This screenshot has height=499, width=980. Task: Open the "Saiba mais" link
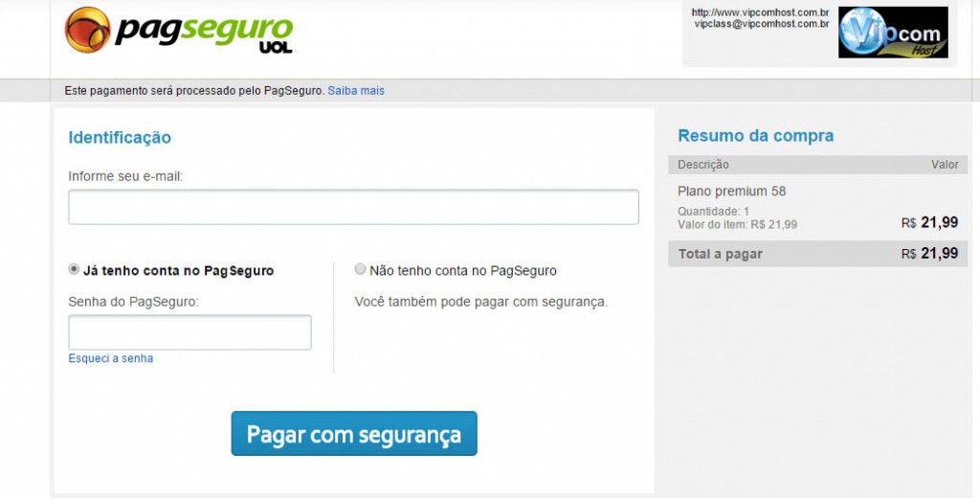(x=356, y=91)
